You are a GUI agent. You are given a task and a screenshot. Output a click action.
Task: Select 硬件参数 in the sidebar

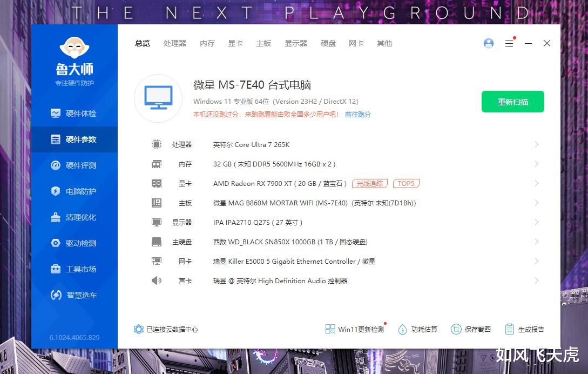[75, 139]
